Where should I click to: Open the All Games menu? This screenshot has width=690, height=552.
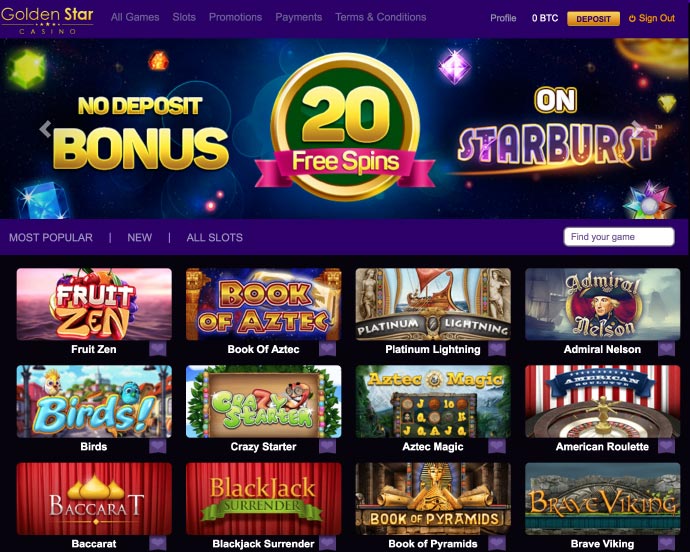point(135,17)
